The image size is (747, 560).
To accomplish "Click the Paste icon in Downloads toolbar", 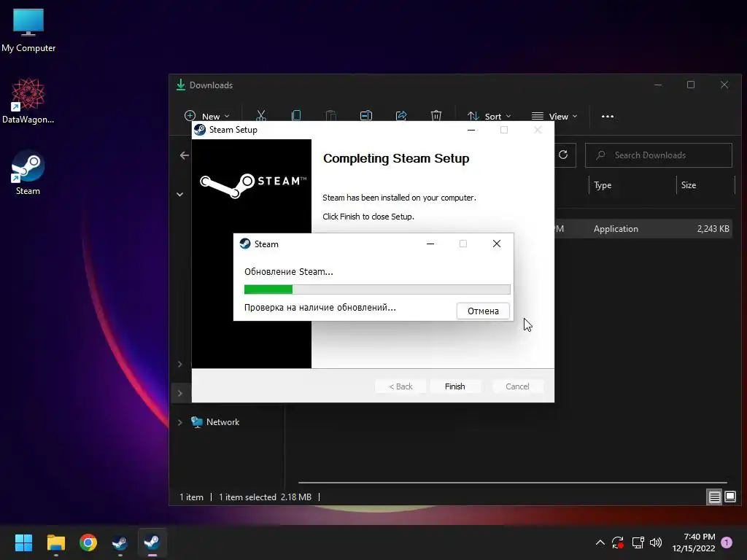I will [330, 116].
